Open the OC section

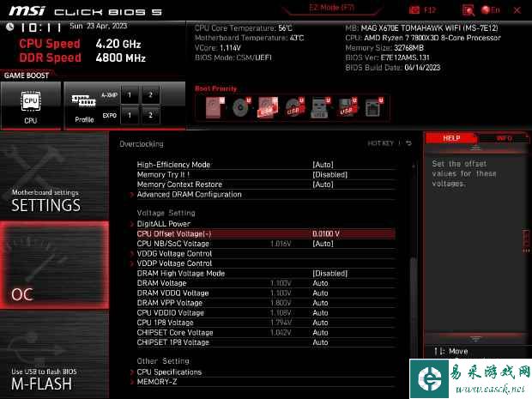click(54, 265)
